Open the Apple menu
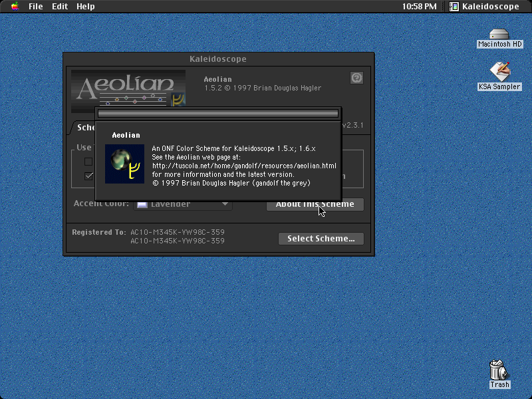 click(x=15, y=6)
